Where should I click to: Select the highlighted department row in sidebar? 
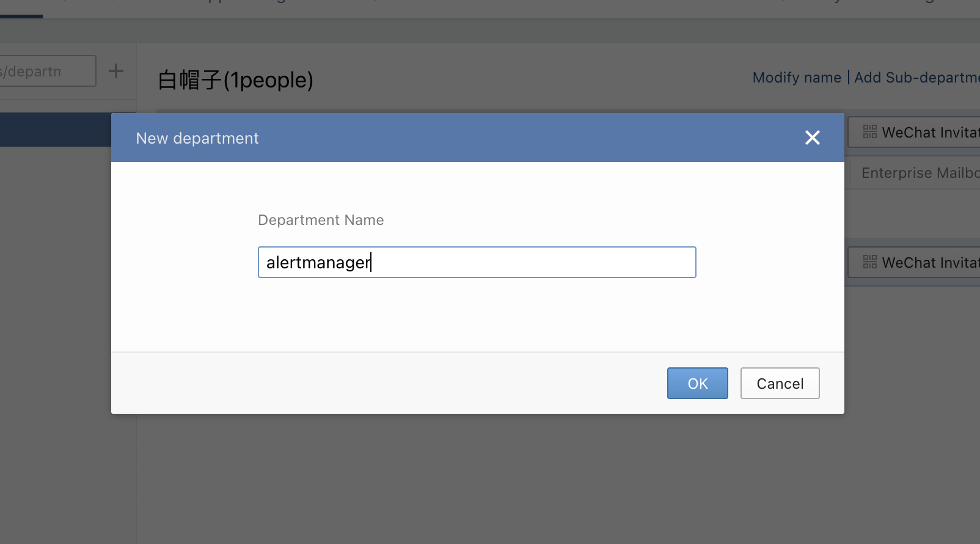click(x=56, y=130)
